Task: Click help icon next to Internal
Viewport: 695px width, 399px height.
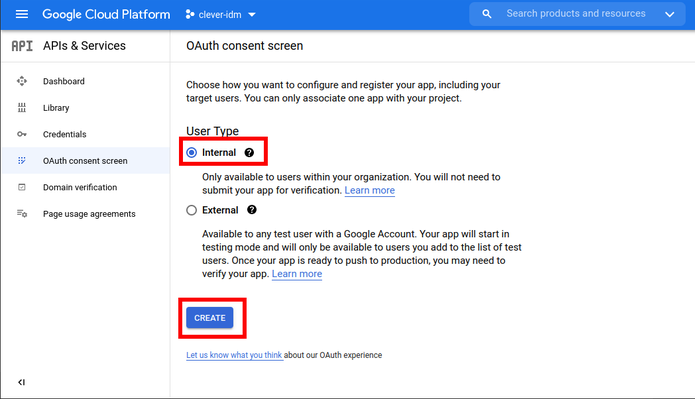Action: coord(249,153)
